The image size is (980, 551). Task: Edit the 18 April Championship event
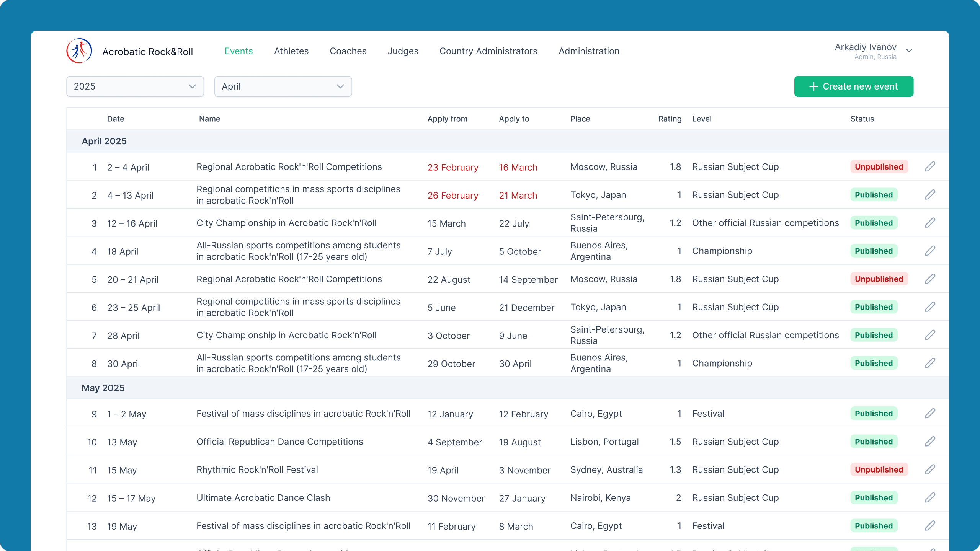930,251
